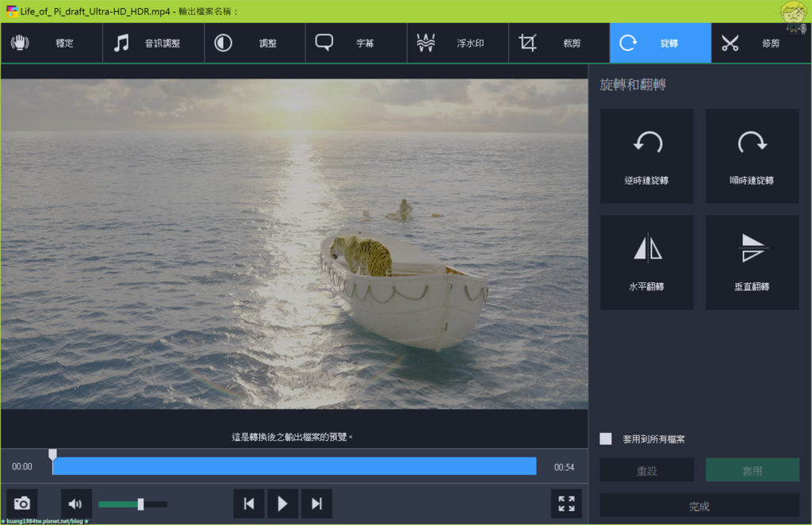The image size is (812, 525).
Task: Rotate video counterclockwise with 逆時鐘旋轉
Action: coord(647,156)
